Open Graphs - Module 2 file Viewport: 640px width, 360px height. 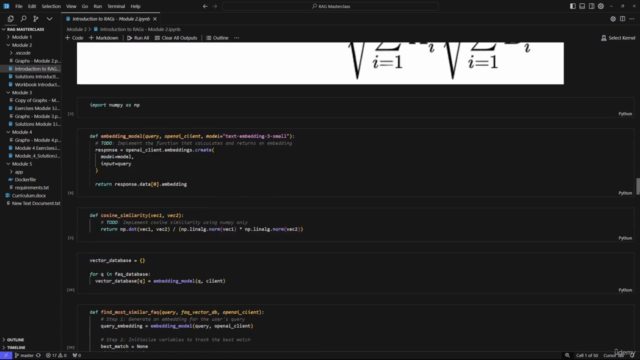(x=37, y=61)
